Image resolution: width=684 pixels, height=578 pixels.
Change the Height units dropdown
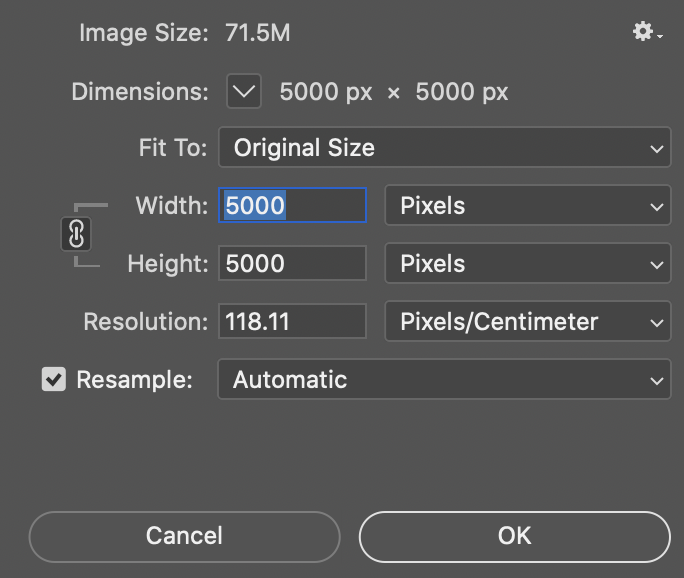click(x=527, y=264)
